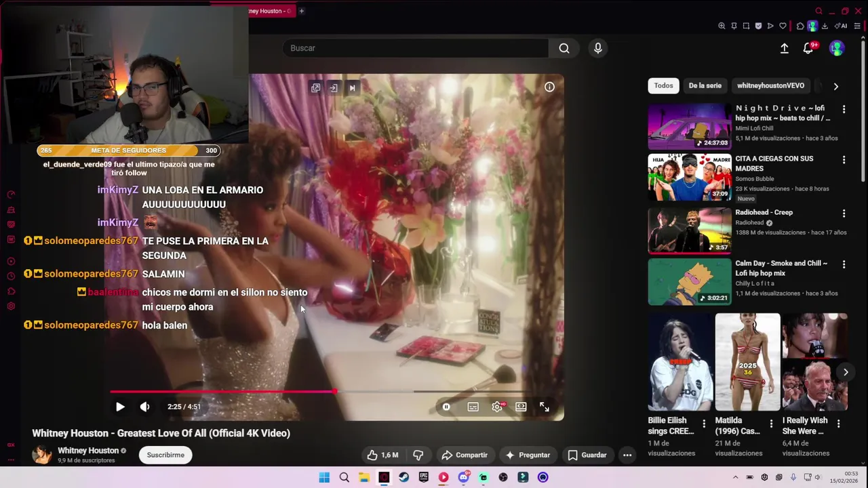Open OBS Studio from taskbar
The image size is (868, 488).
coord(503,477)
